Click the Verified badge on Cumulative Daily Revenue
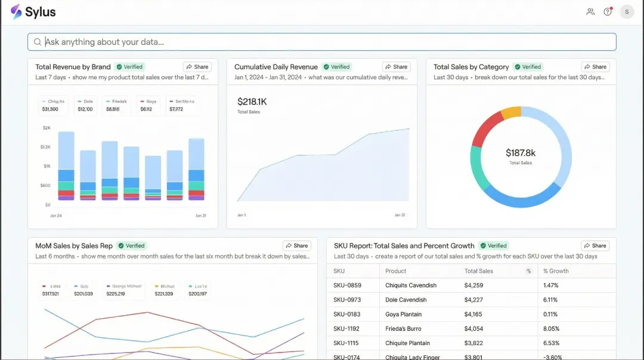 click(x=337, y=66)
